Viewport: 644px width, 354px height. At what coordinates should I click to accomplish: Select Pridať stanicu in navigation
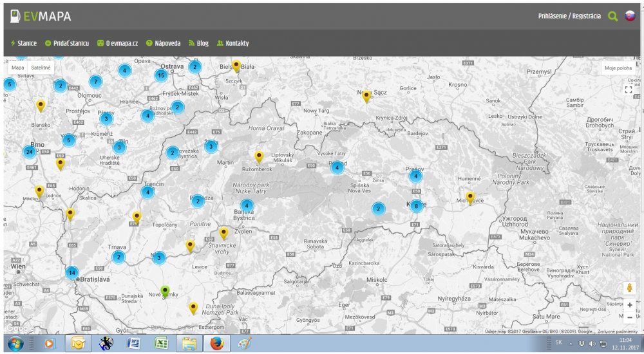coord(67,43)
